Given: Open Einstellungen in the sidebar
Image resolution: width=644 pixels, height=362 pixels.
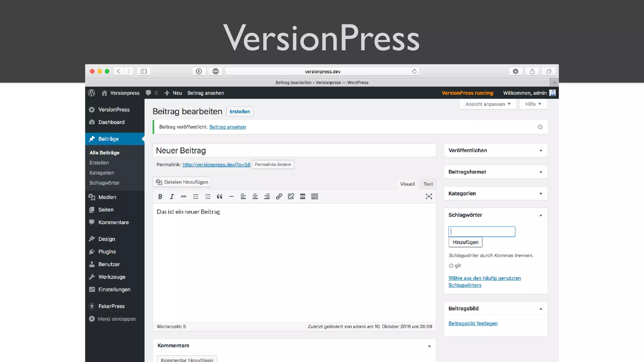Looking at the screenshot, I should (115, 289).
